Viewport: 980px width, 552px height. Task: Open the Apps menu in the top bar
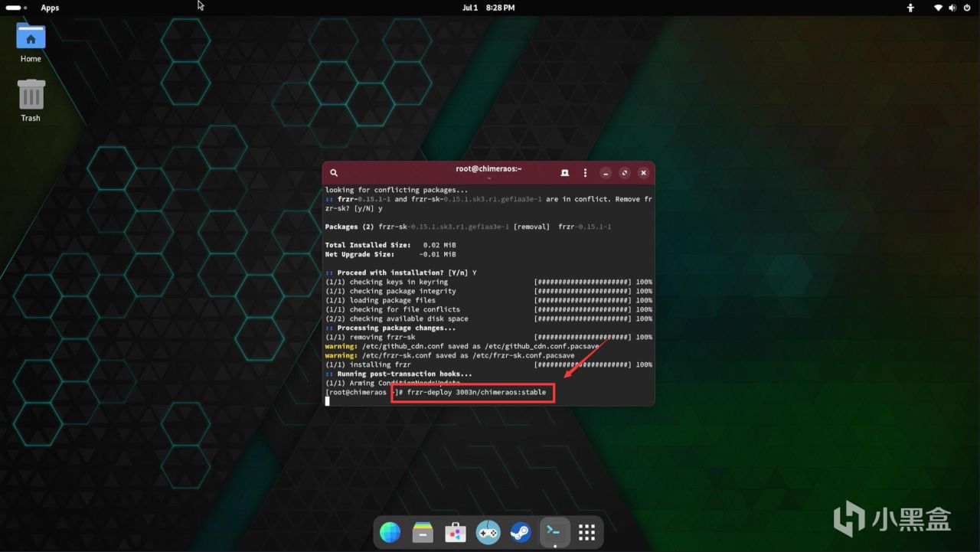coord(50,8)
